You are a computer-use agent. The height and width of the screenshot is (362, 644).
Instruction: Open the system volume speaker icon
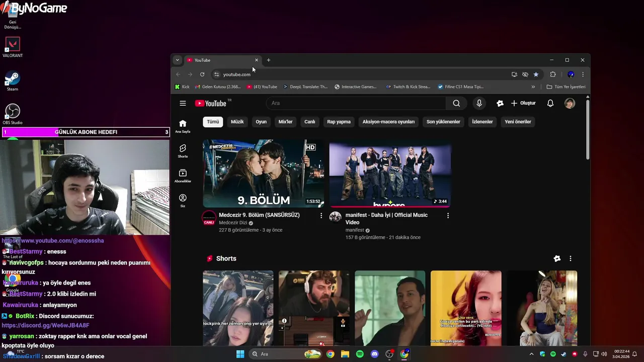pos(604,354)
